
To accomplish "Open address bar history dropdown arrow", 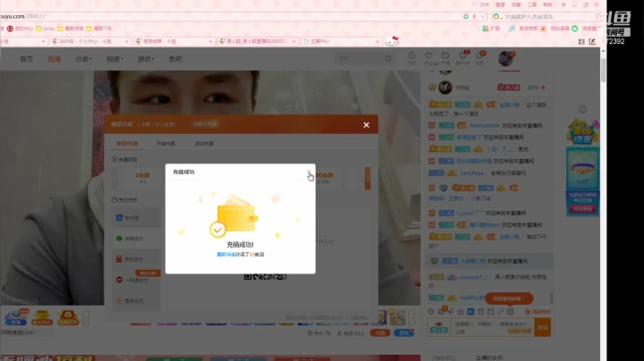I will pos(482,16).
